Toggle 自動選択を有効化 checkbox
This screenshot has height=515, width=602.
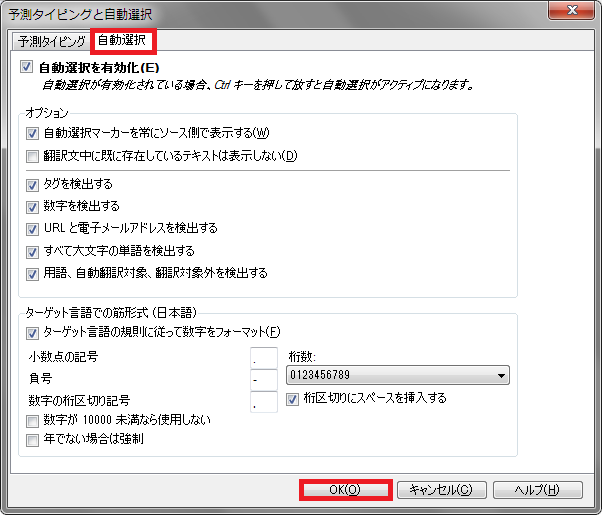point(26,68)
